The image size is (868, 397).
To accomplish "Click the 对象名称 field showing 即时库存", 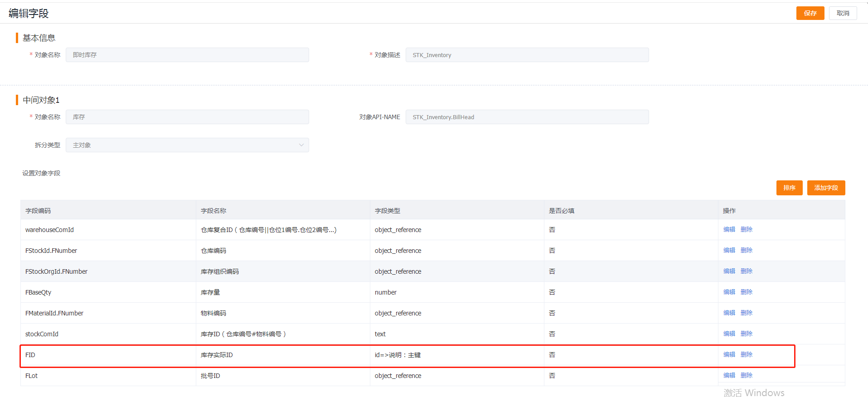I will [x=187, y=55].
